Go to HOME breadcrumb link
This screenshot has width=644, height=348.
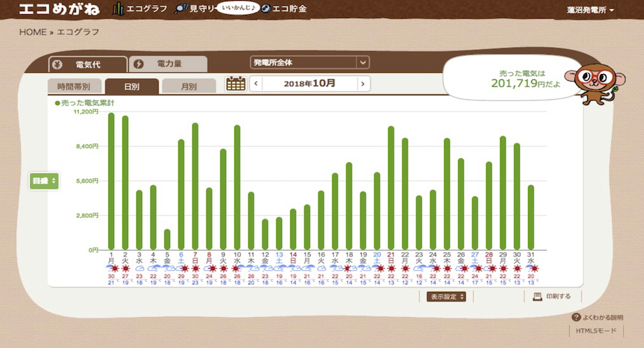point(33,32)
